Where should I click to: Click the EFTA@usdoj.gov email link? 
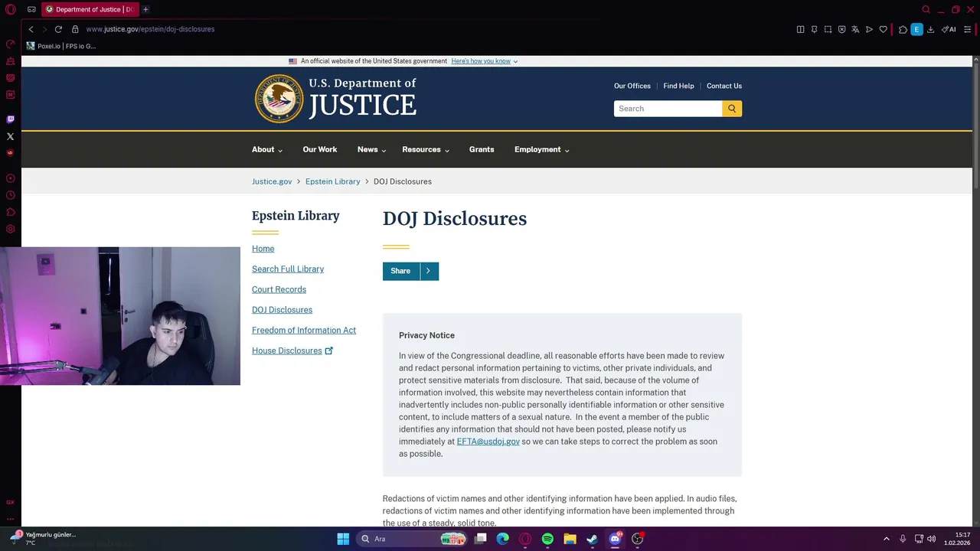pos(488,442)
